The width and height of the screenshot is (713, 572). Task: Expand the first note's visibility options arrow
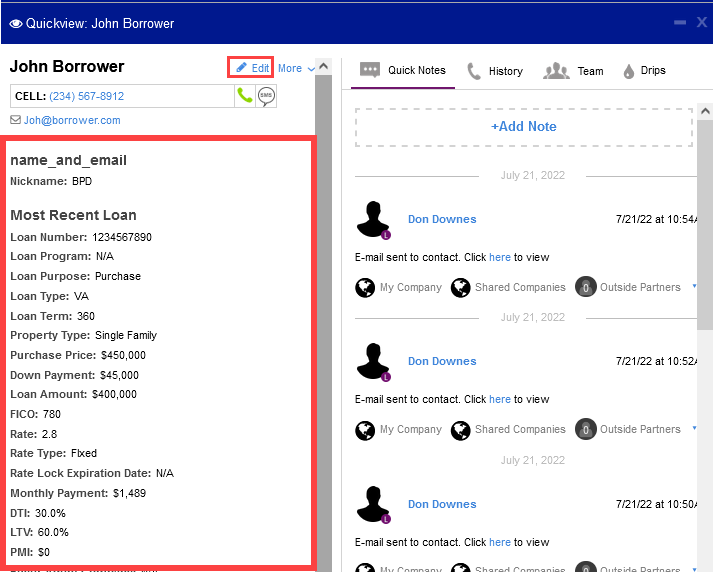(x=695, y=288)
